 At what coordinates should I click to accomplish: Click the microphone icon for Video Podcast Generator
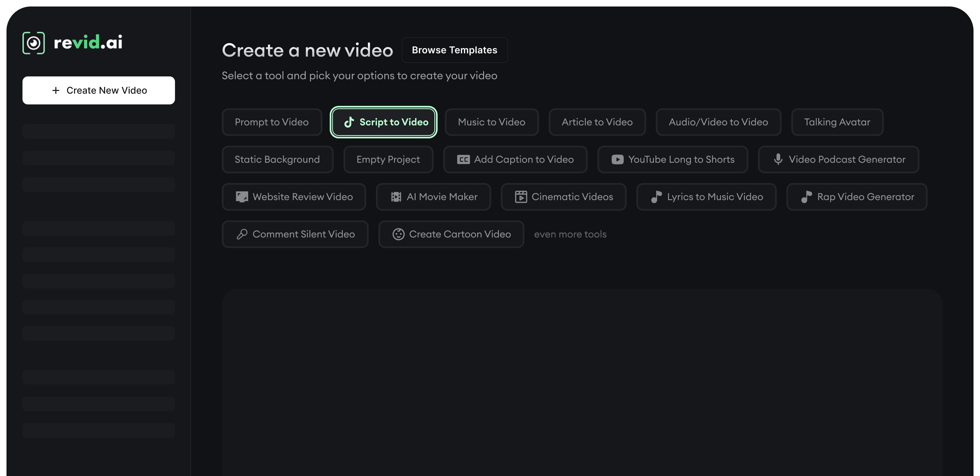coord(778,159)
